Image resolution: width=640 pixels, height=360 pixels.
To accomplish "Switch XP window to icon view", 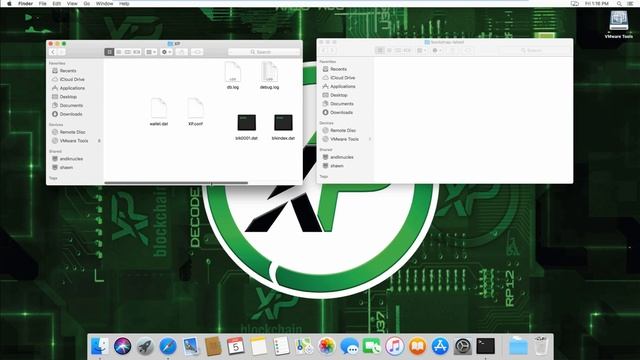I will [x=109, y=52].
